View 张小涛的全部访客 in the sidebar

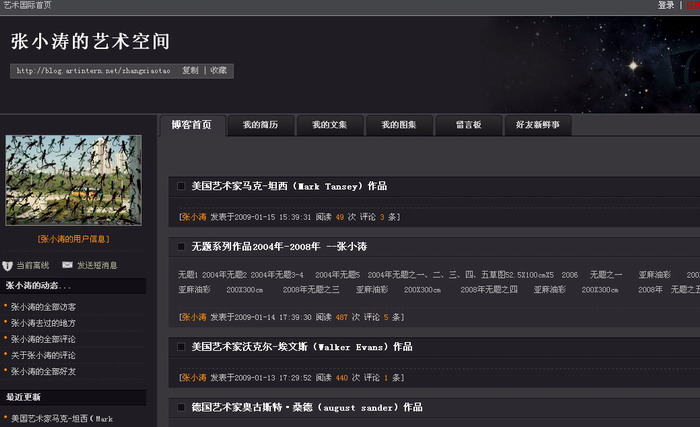pos(44,307)
